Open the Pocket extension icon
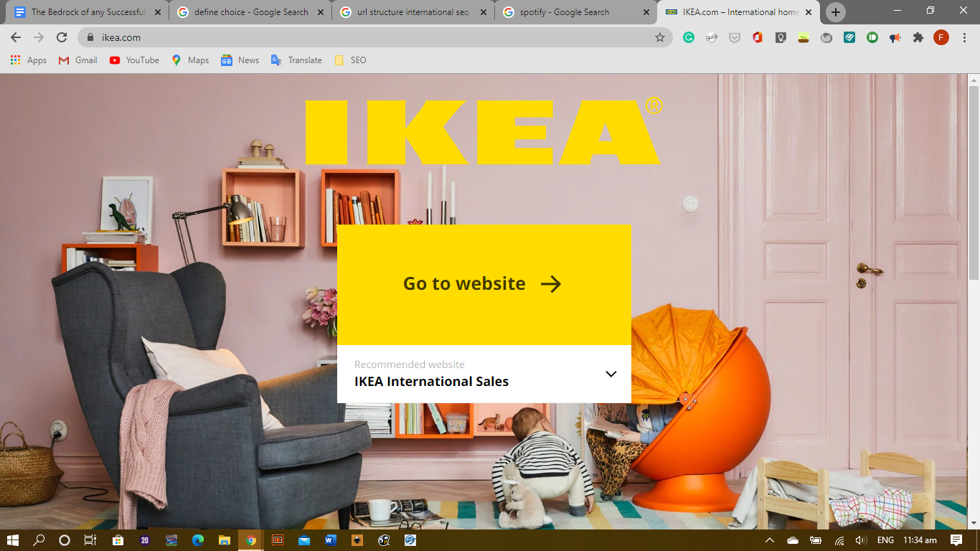Viewport: 980px width, 551px height. click(735, 37)
